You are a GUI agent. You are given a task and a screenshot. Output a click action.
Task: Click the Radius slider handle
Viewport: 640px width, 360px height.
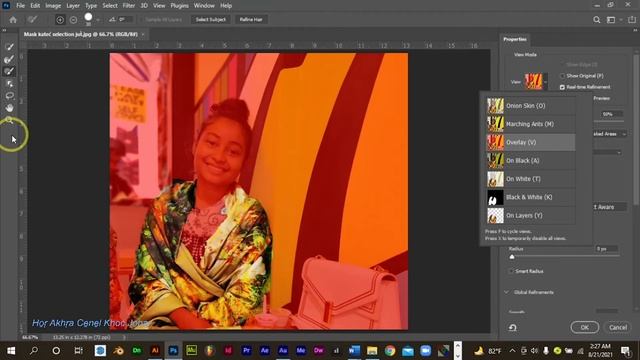512,257
